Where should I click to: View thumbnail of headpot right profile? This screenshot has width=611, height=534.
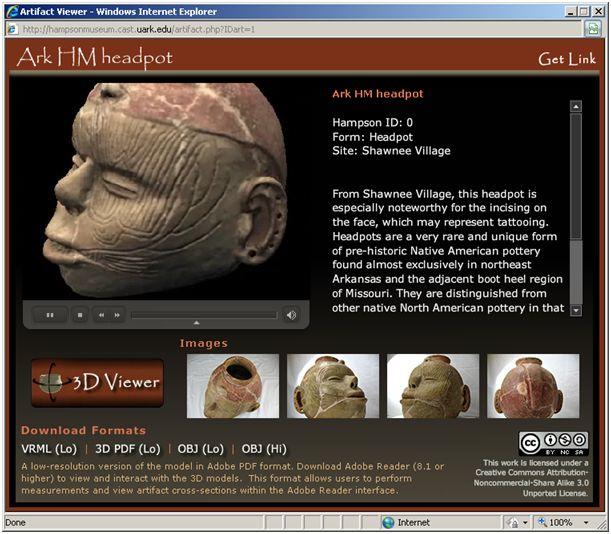click(x=333, y=386)
